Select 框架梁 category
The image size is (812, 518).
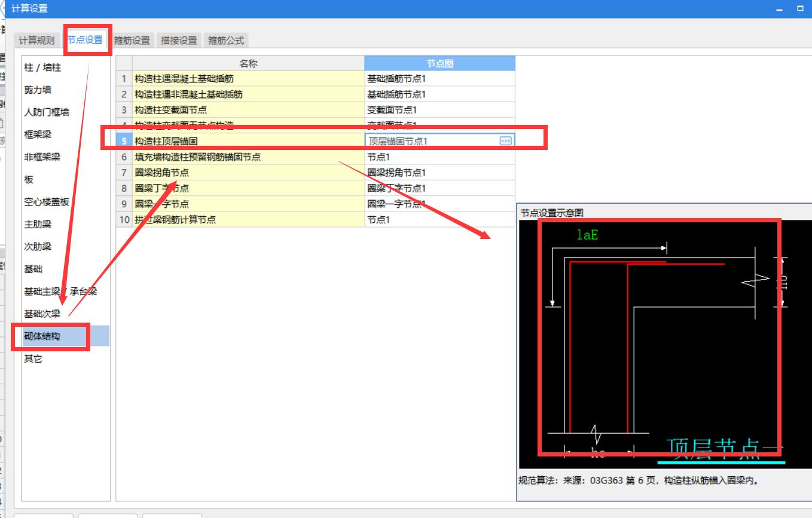tap(66, 134)
